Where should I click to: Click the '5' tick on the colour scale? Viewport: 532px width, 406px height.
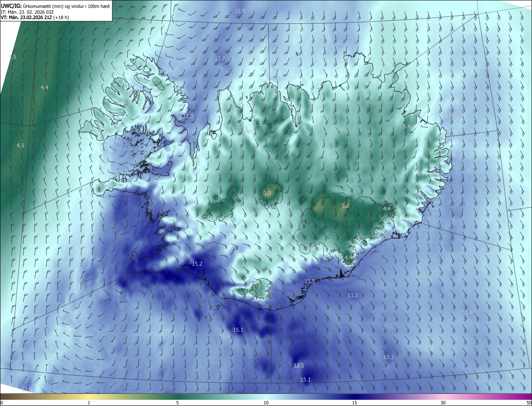click(x=177, y=403)
